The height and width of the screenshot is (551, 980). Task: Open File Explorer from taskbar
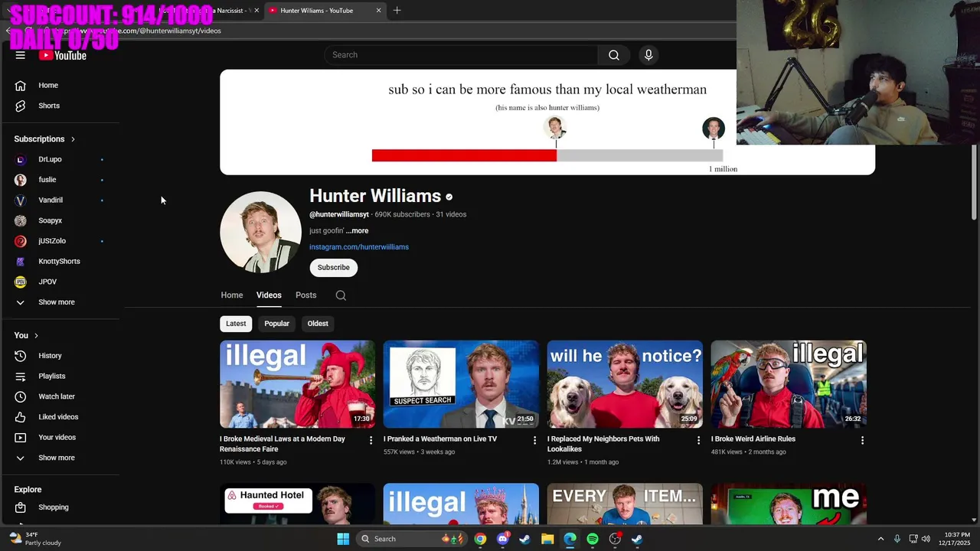pyautogui.click(x=547, y=539)
